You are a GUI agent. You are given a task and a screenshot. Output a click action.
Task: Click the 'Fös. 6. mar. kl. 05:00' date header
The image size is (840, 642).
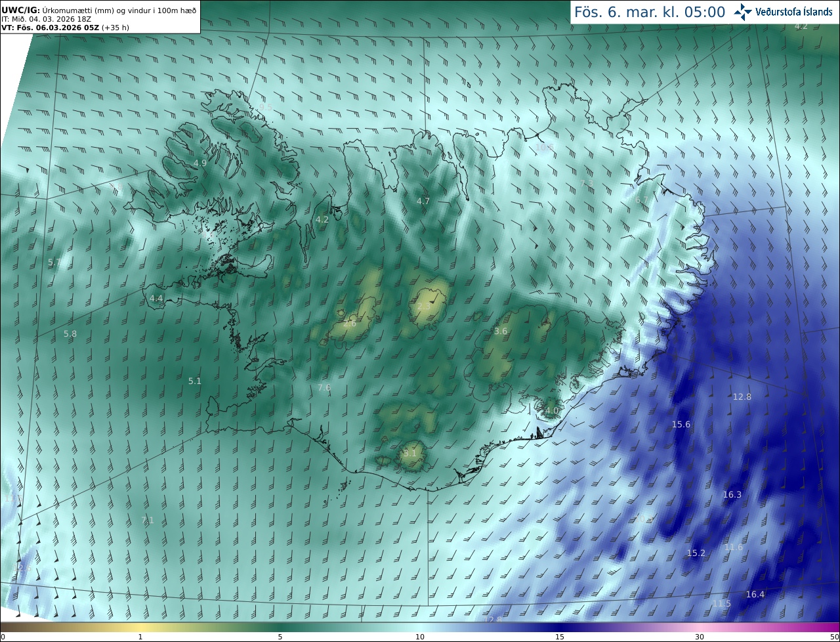click(x=650, y=12)
